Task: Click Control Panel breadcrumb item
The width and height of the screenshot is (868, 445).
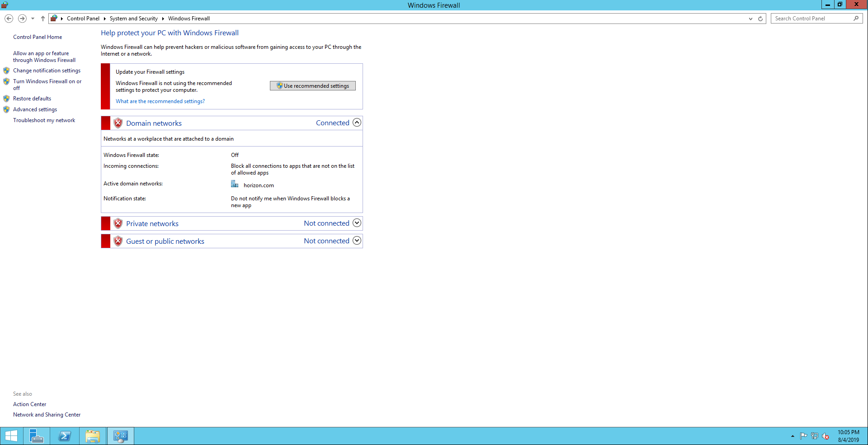Action: pyautogui.click(x=83, y=19)
